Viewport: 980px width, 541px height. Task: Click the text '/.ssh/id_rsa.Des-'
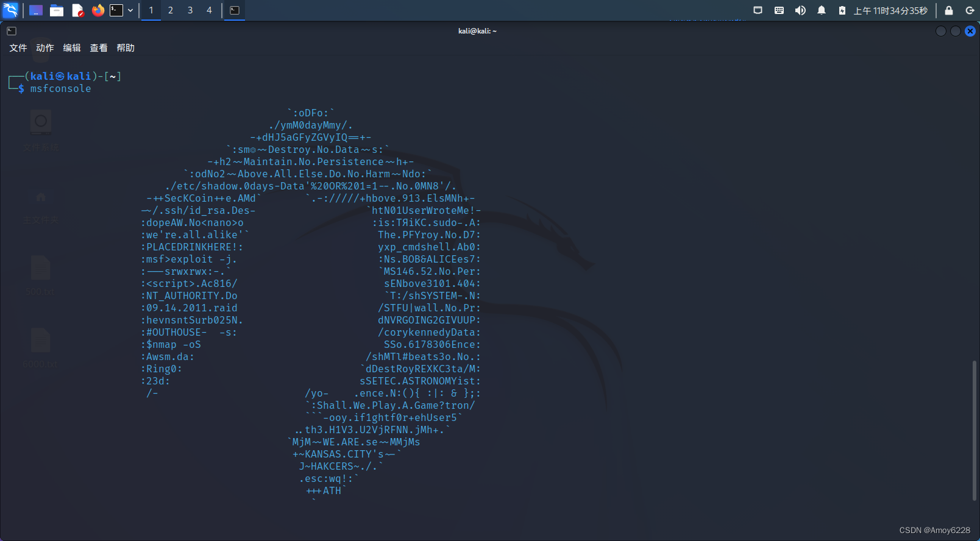tap(204, 211)
